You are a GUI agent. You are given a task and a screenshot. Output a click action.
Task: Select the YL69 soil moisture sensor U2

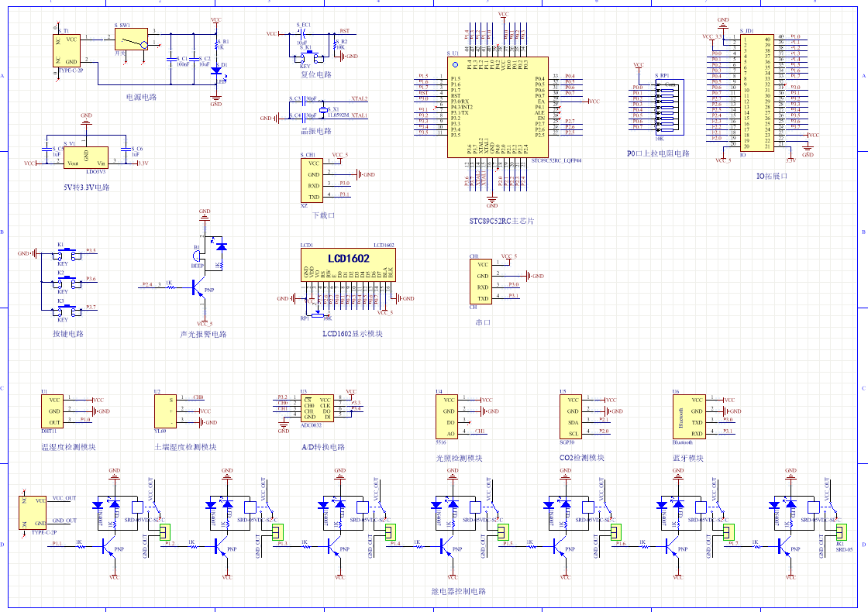tap(165, 411)
